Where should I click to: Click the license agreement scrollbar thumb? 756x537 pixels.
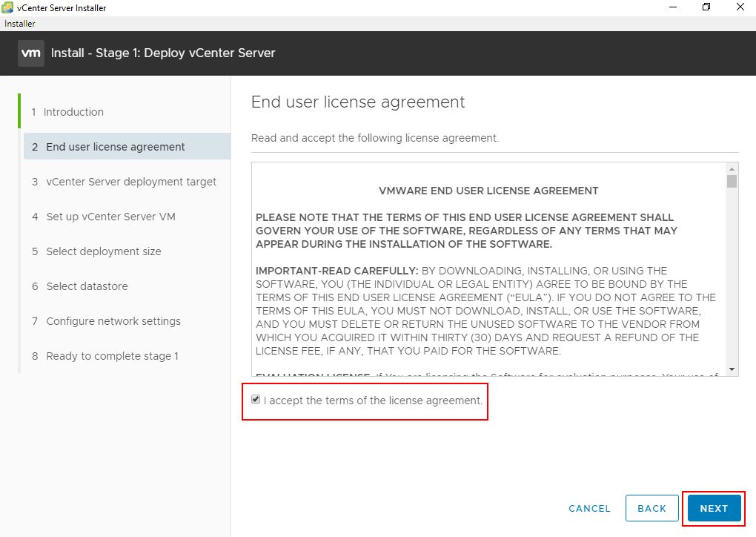732,182
